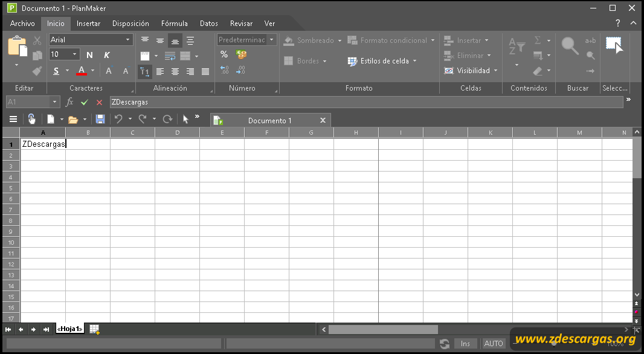Viewport: 644px width, 354px height.
Task: Apply red font color A button
Action: [x=82, y=71]
